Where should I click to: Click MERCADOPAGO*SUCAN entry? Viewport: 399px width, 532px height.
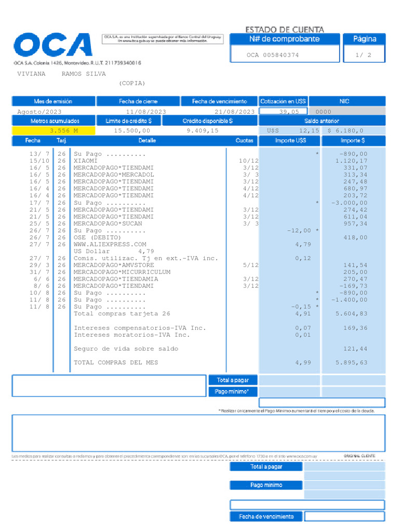(x=108, y=223)
